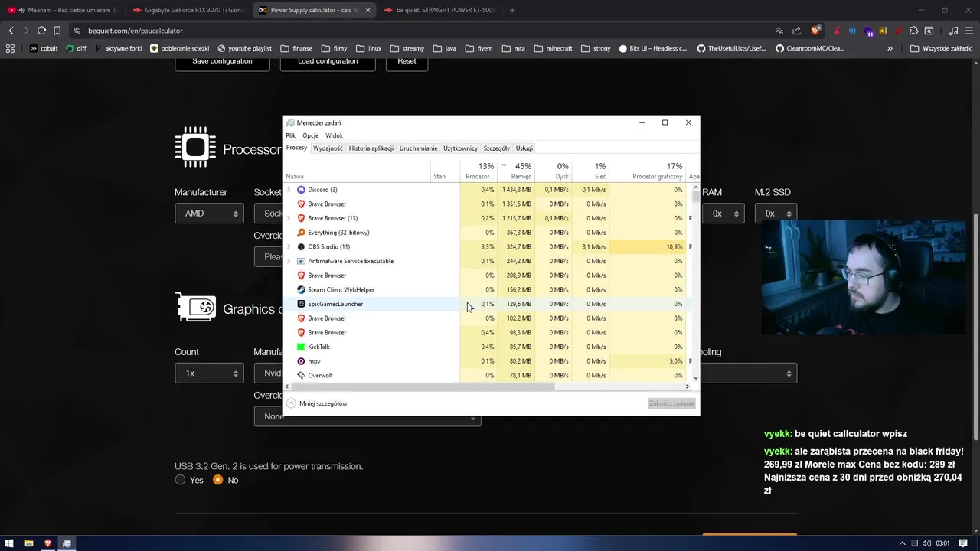The height and width of the screenshot is (551, 980).
Task: Switch to the Historia aplikacji tab
Action: point(371,148)
